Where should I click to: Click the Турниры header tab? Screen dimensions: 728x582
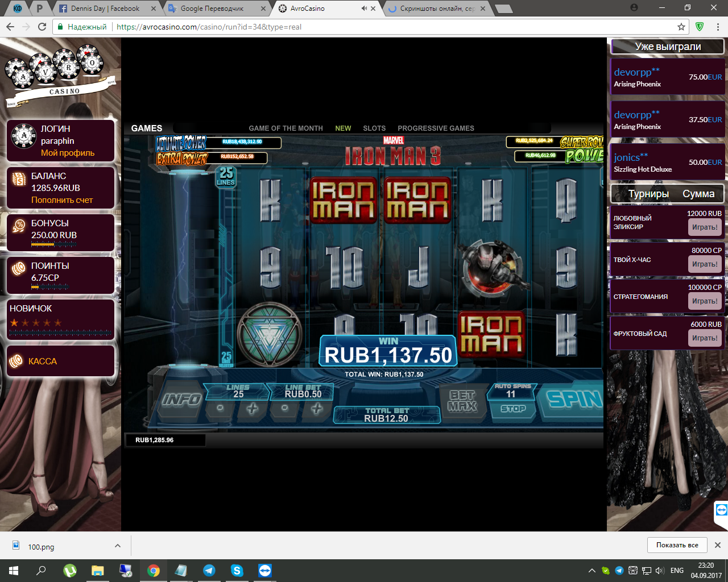click(x=648, y=194)
